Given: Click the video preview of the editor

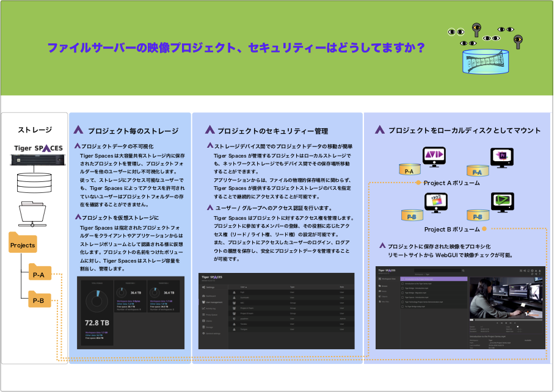Looking at the screenshot, I should click(x=506, y=297).
